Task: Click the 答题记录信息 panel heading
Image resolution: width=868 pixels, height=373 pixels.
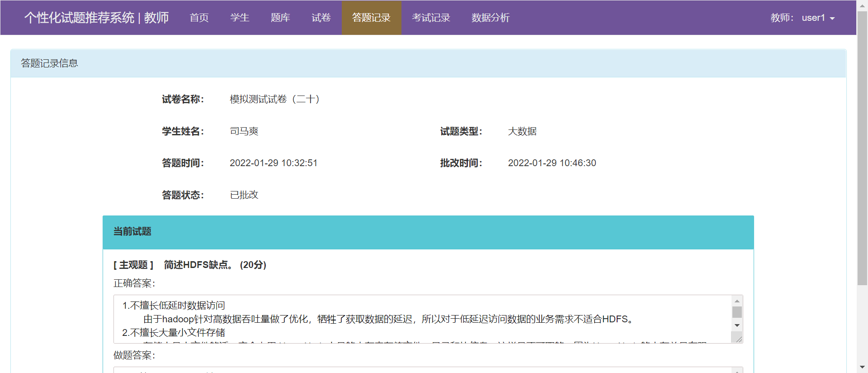Action: coord(428,63)
